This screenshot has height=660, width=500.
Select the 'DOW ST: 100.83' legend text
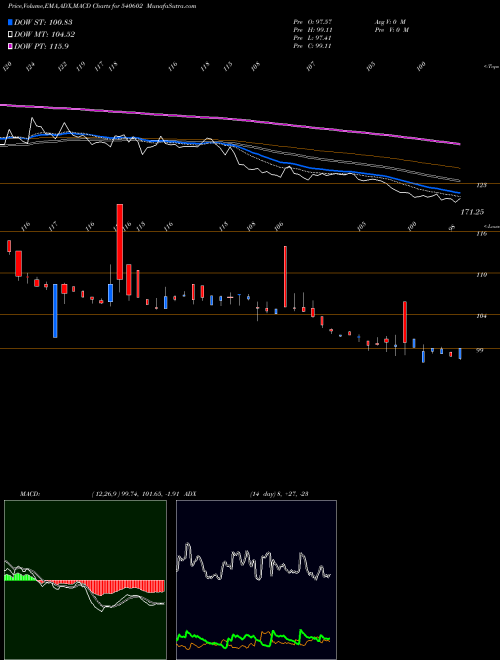43,22
